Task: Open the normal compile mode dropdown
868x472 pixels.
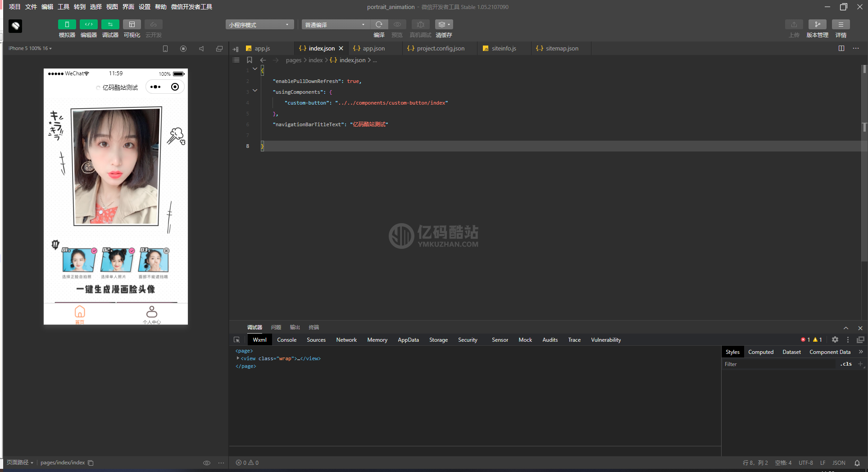Action: pos(336,25)
